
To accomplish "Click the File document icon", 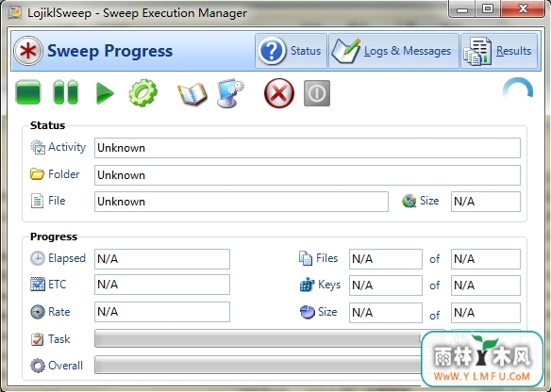I will pyautogui.click(x=37, y=201).
